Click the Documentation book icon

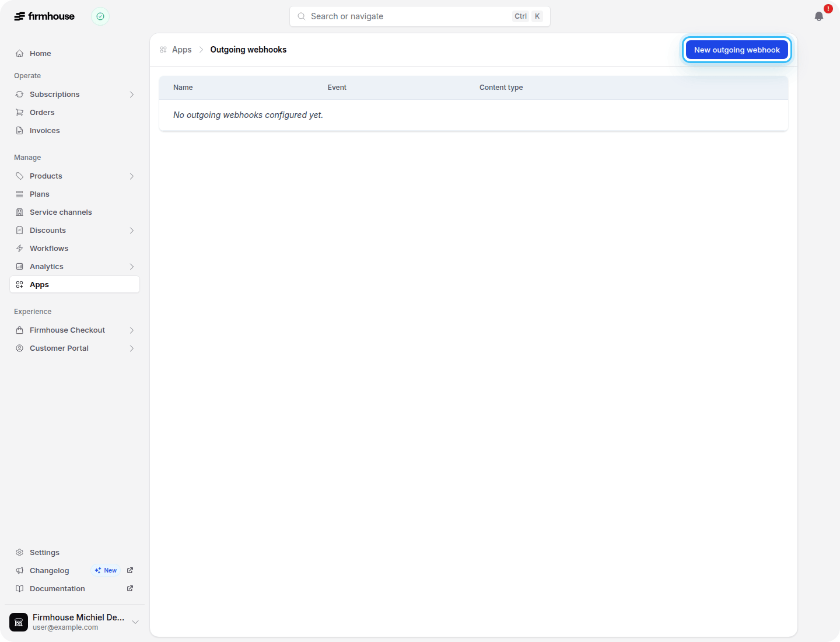[20, 588]
